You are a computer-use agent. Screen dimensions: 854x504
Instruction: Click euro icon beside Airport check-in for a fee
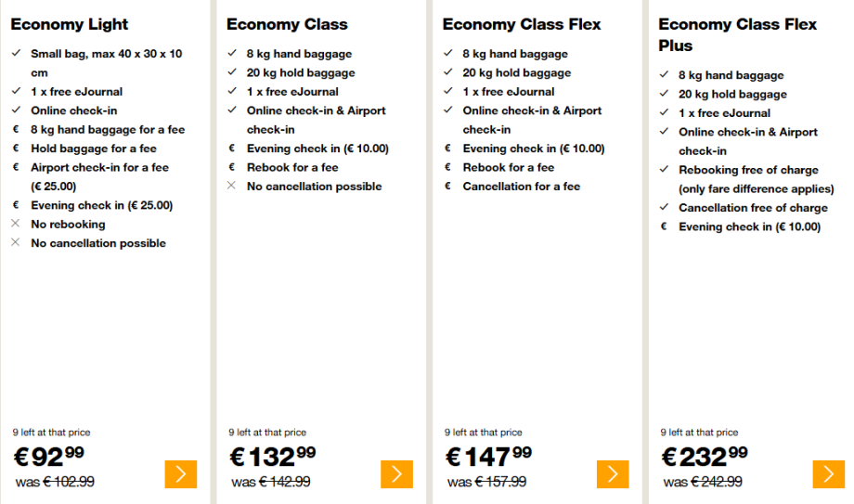[x=16, y=168]
